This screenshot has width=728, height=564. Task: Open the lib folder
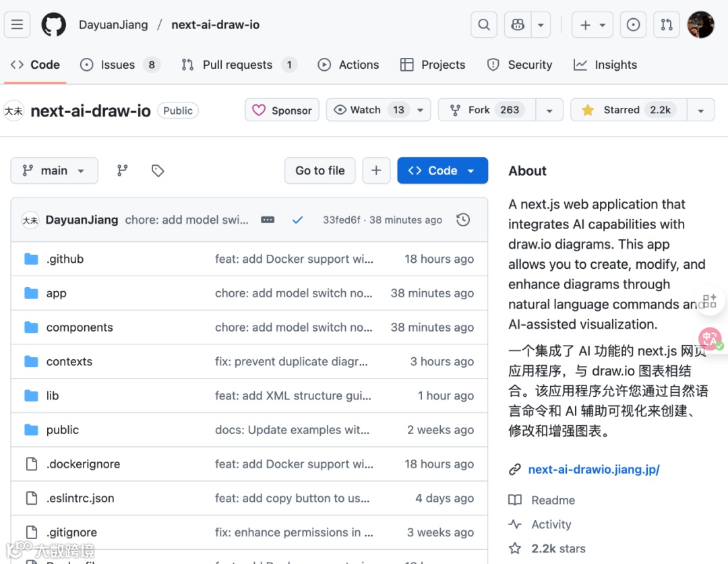click(53, 396)
